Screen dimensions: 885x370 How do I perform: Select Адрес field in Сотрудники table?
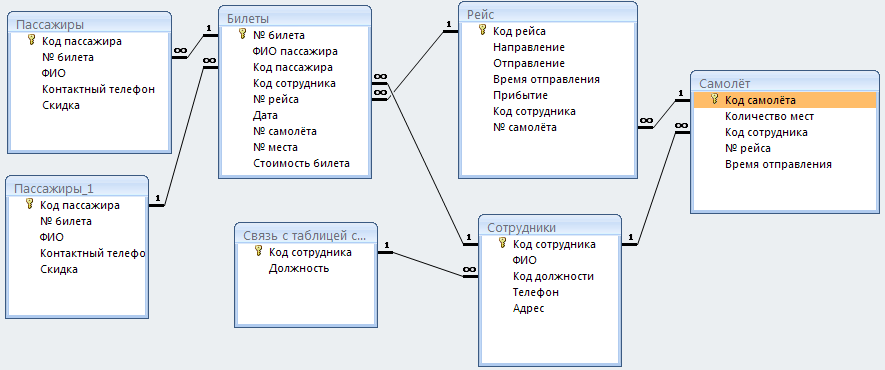pos(529,309)
